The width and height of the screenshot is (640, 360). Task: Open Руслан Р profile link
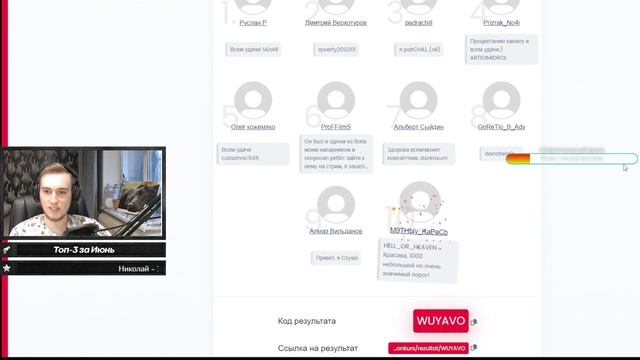coord(253,22)
